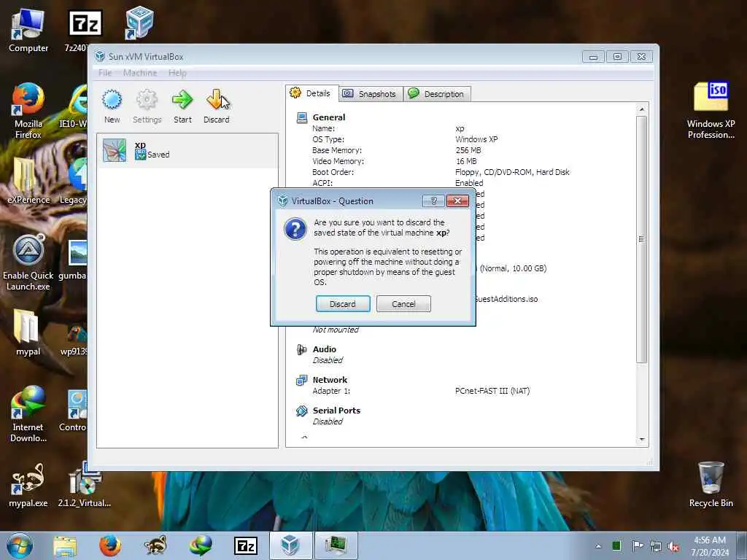Click the details pane vertical scrollbar thumb
This screenshot has height=560, width=747.
coord(642,239)
